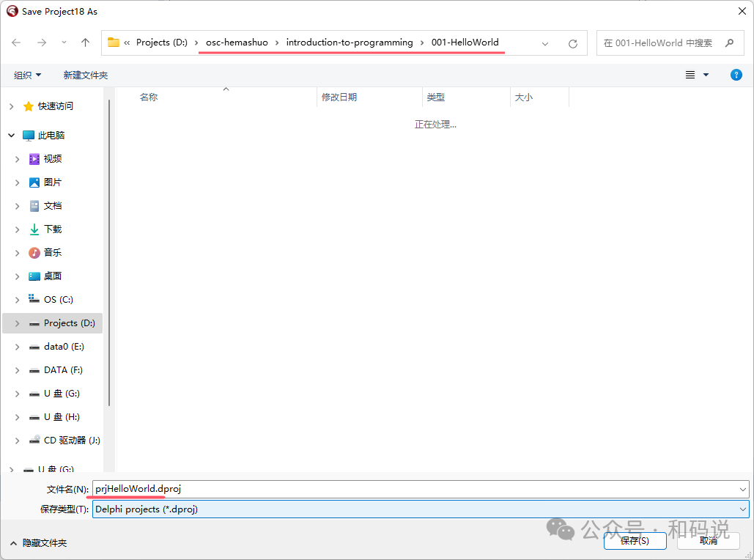Open the 组织 dropdown menu
Viewport: 754px width, 560px height.
(x=27, y=74)
